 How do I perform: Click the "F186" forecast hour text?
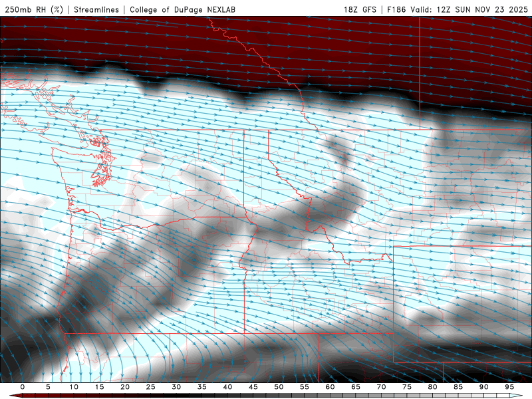coord(396,9)
